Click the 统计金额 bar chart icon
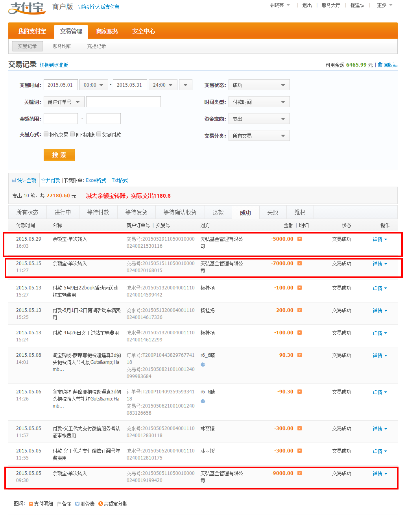The image size is (406, 532). pyautogui.click(x=14, y=180)
